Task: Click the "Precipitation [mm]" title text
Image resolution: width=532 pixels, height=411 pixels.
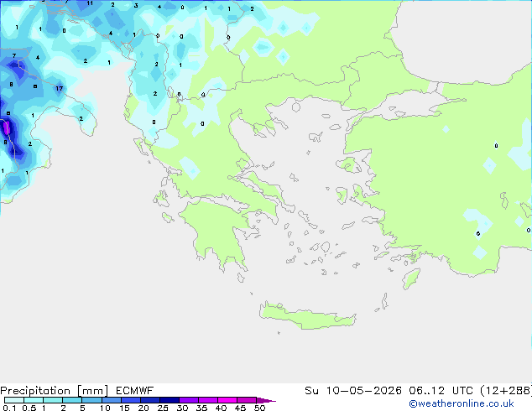Action: [x=55, y=391]
